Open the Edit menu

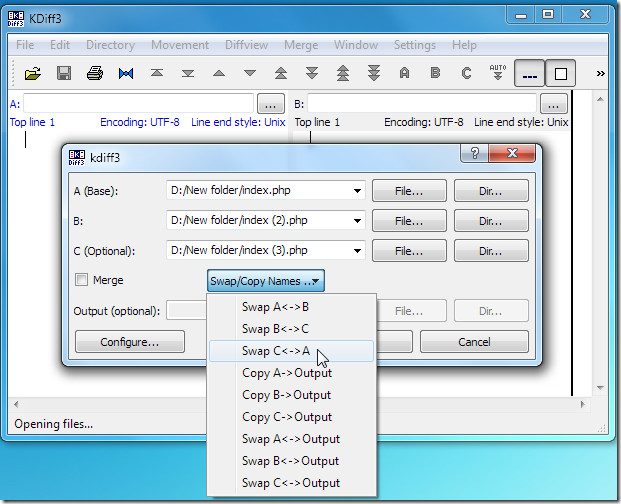pos(60,45)
